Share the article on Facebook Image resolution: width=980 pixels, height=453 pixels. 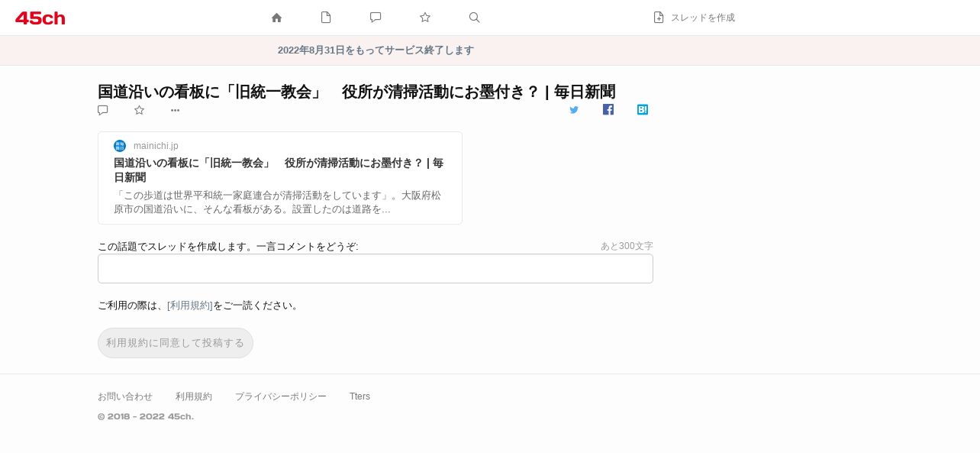coord(608,109)
